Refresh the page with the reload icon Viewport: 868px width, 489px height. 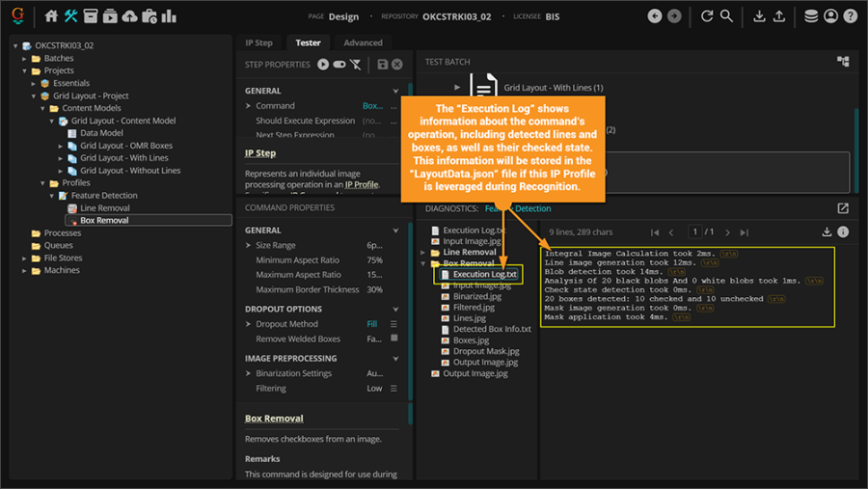point(707,16)
